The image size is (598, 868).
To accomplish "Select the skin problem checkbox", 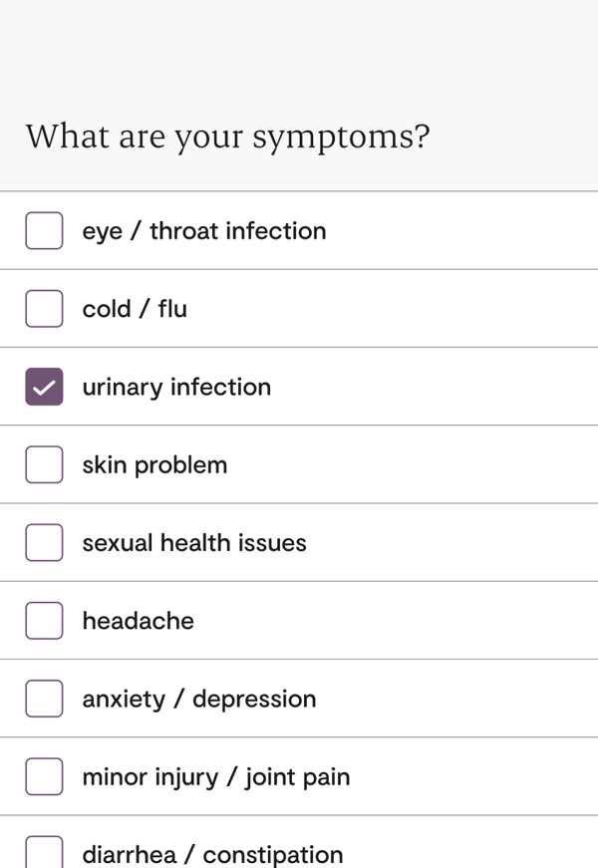I will (44, 464).
